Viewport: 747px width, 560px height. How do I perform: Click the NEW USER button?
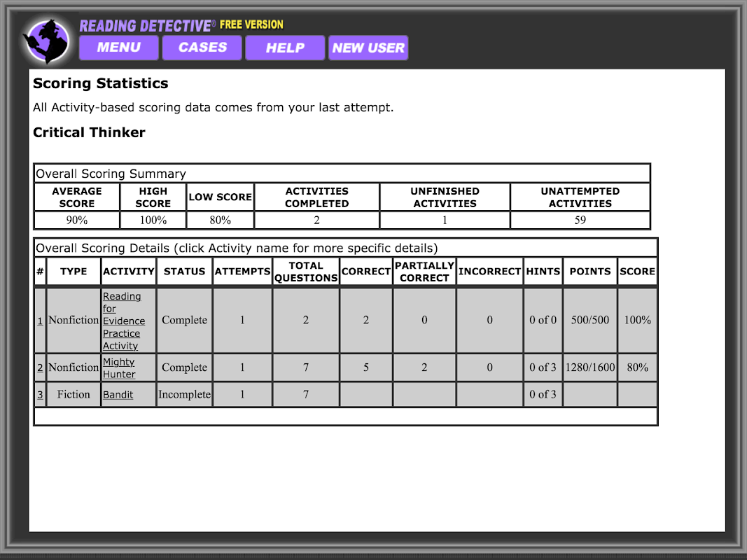coord(368,48)
